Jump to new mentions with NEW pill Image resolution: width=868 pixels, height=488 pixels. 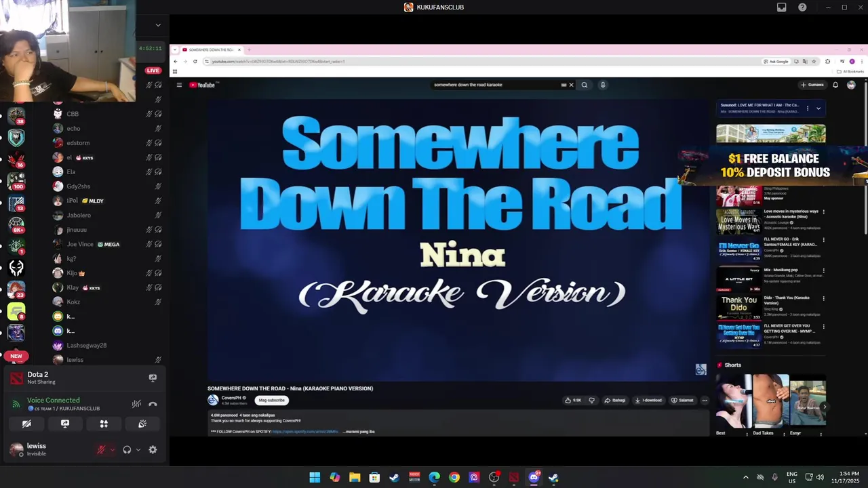pos(16,355)
